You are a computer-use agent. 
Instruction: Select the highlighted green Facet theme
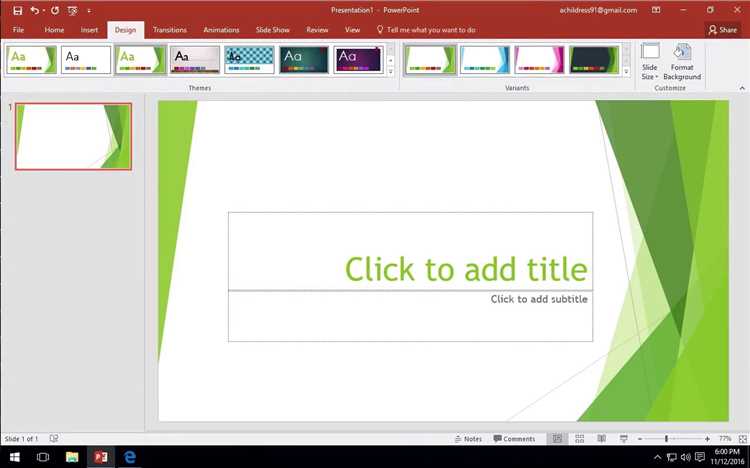(x=140, y=60)
